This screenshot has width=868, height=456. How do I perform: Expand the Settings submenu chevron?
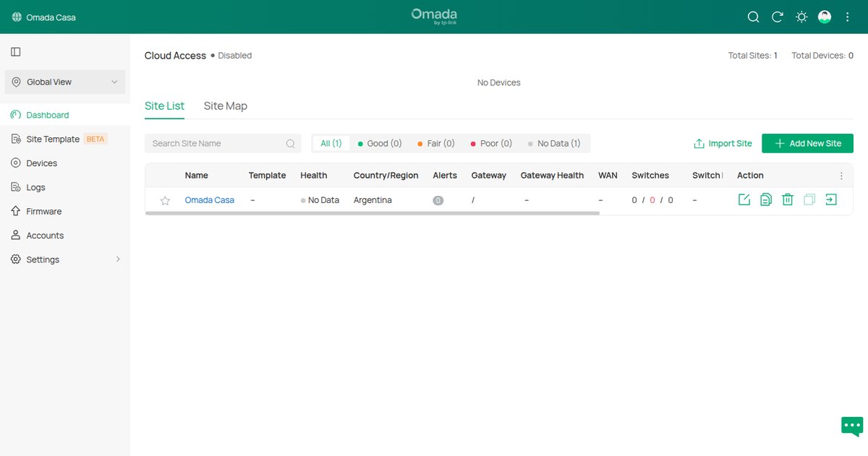point(118,259)
